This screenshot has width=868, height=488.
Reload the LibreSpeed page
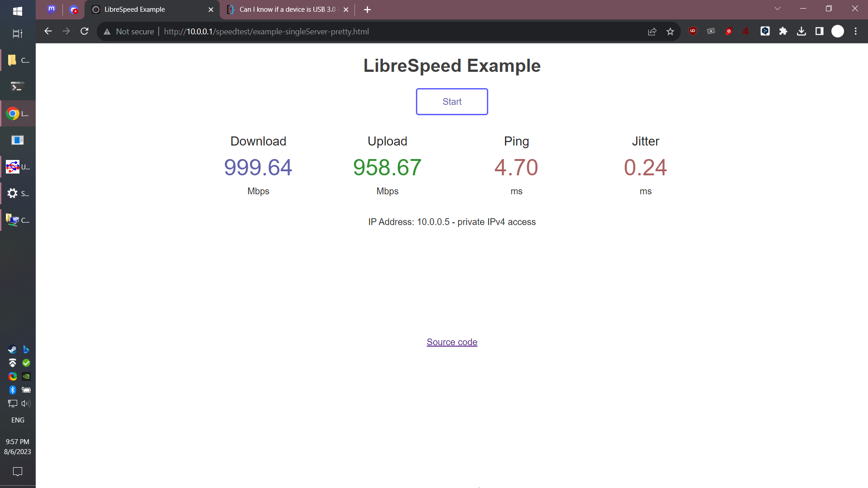(x=84, y=31)
